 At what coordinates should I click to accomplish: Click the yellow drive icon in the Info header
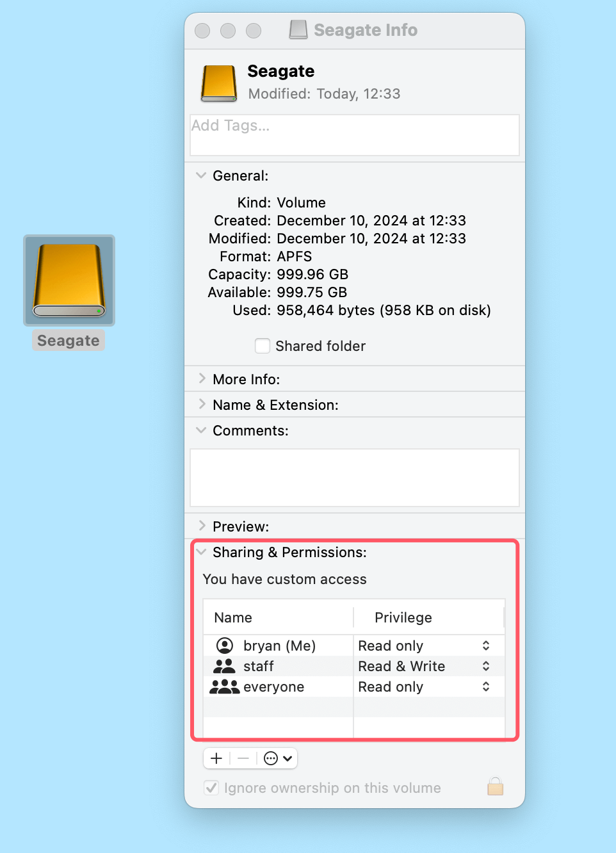(x=218, y=83)
